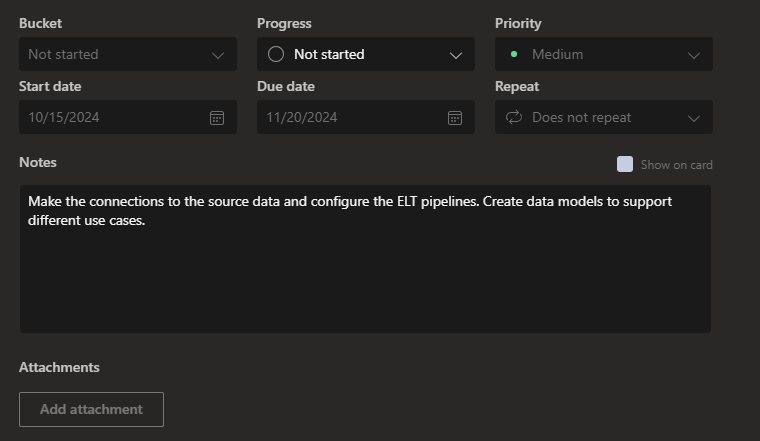Image resolution: width=760 pixels, height=441 pixels.
Task: Click the repeat arrows icon in Repeat field
Action: (514, 117)
